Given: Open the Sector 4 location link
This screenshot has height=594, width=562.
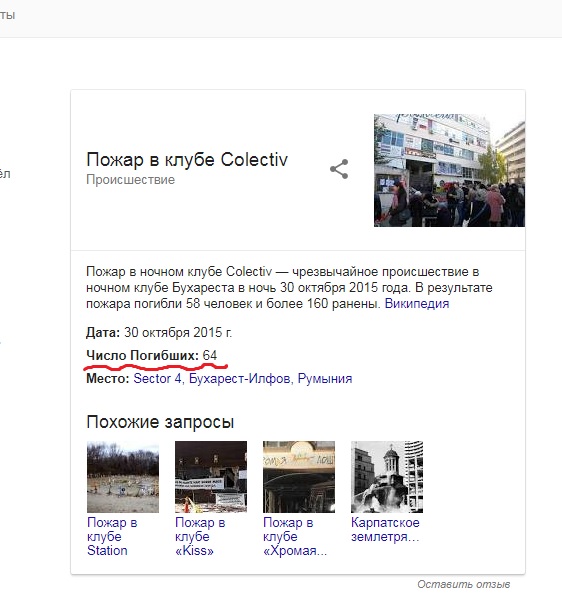Looking at the screenshot, I should (x=157, y=378).
